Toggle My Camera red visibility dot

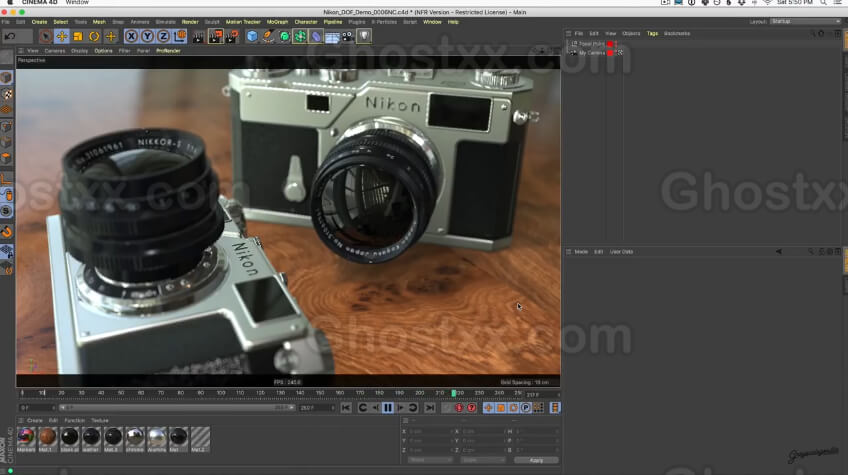610,53
